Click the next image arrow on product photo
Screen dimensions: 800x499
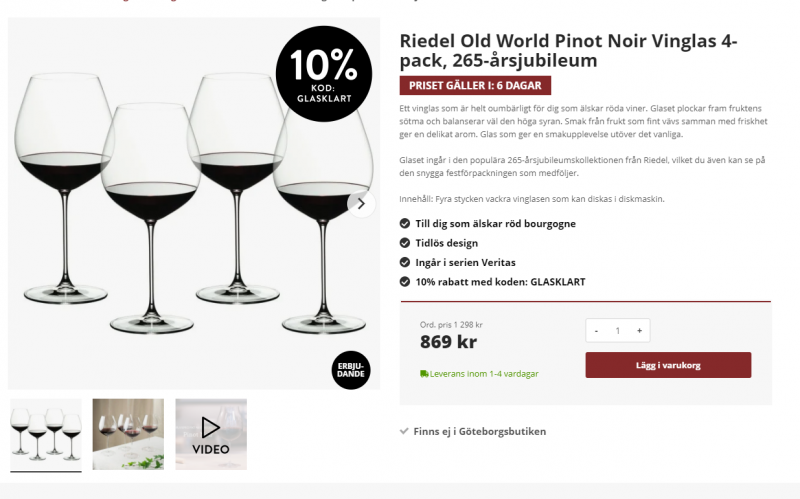pos(361,203)
